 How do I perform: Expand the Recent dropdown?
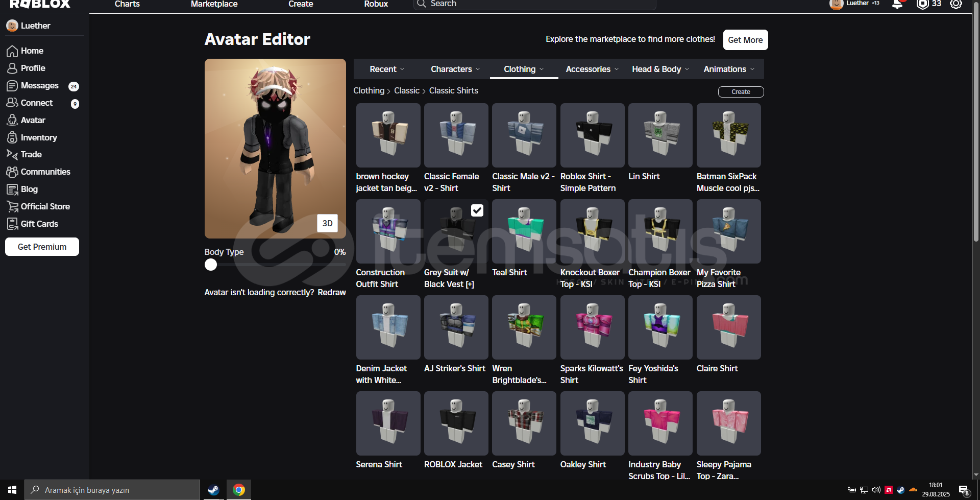pos(387,69)
